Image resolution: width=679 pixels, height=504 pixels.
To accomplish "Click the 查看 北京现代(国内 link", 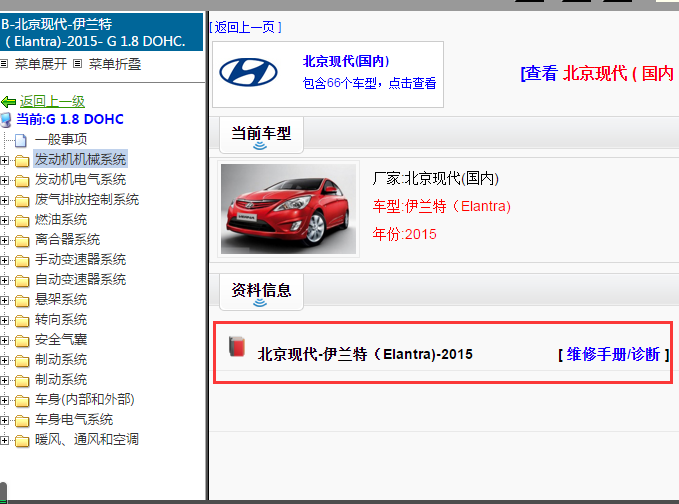I will click(x=599, y=73).
